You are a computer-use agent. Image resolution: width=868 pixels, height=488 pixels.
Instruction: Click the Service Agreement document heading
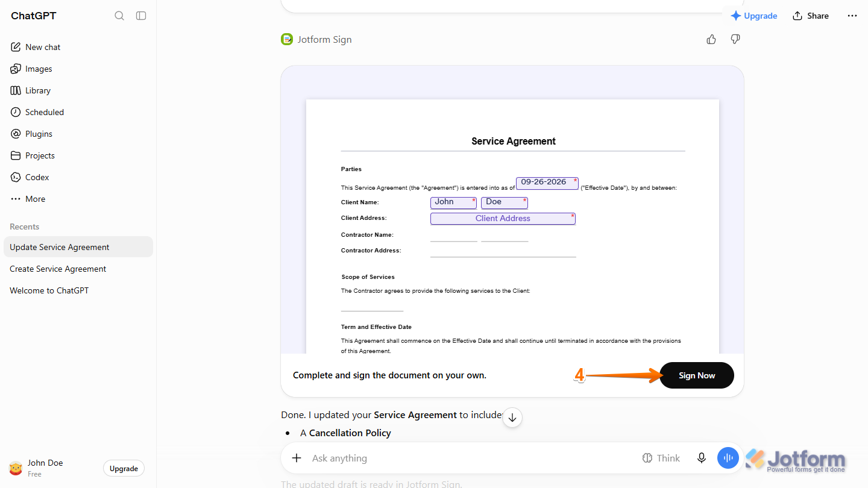tap(514, 141)
